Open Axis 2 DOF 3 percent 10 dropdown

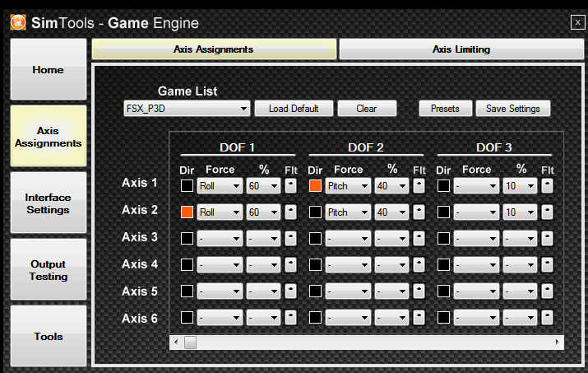coord(520,212)
